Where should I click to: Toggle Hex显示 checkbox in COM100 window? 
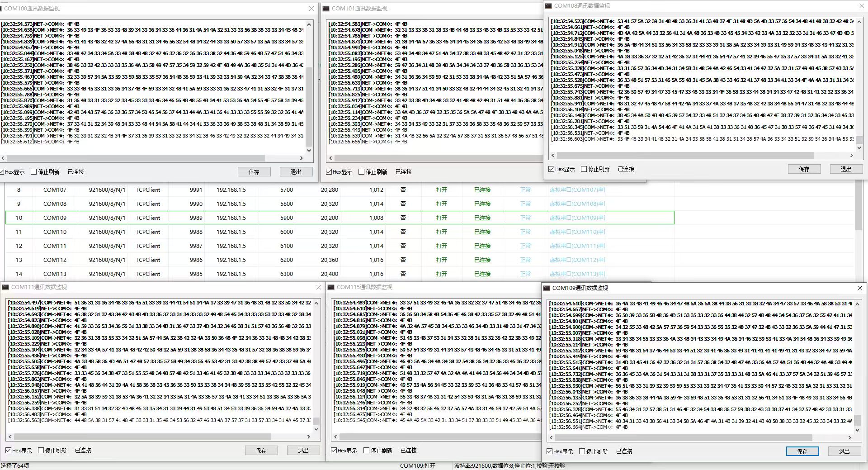[x=2, y=172]
